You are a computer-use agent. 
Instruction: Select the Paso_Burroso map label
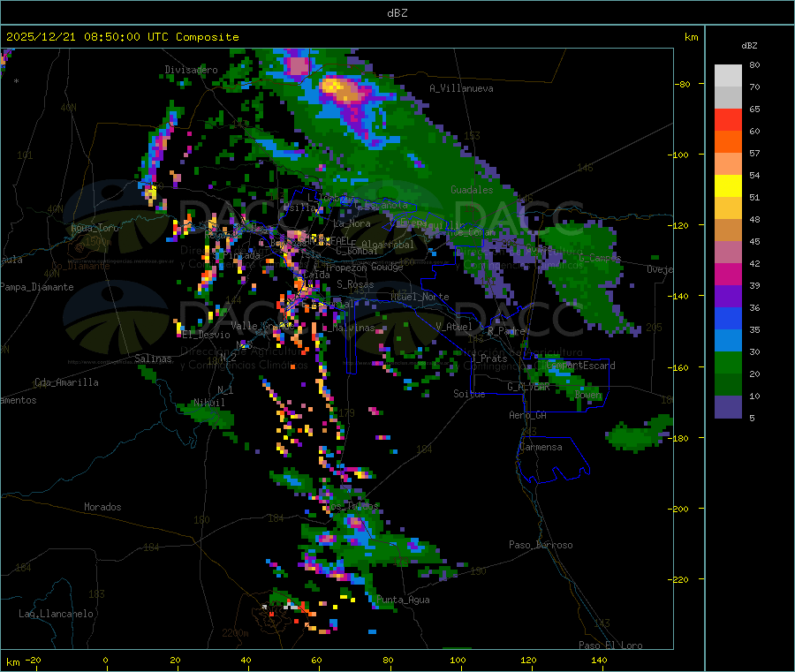click(x=541, y=545)
